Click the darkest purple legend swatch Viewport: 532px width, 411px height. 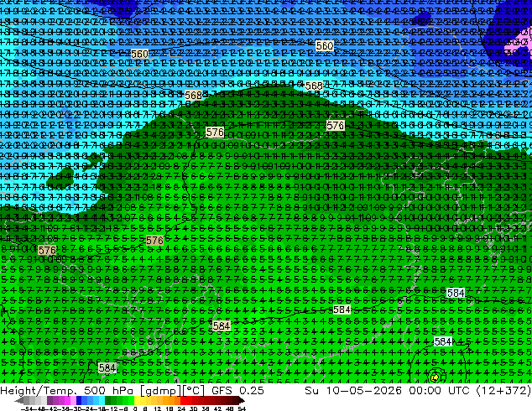tap(50, 400)
